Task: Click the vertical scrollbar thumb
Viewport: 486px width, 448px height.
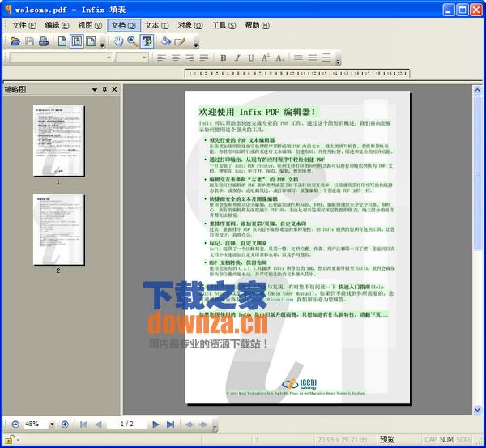Action: click(477, 173)
